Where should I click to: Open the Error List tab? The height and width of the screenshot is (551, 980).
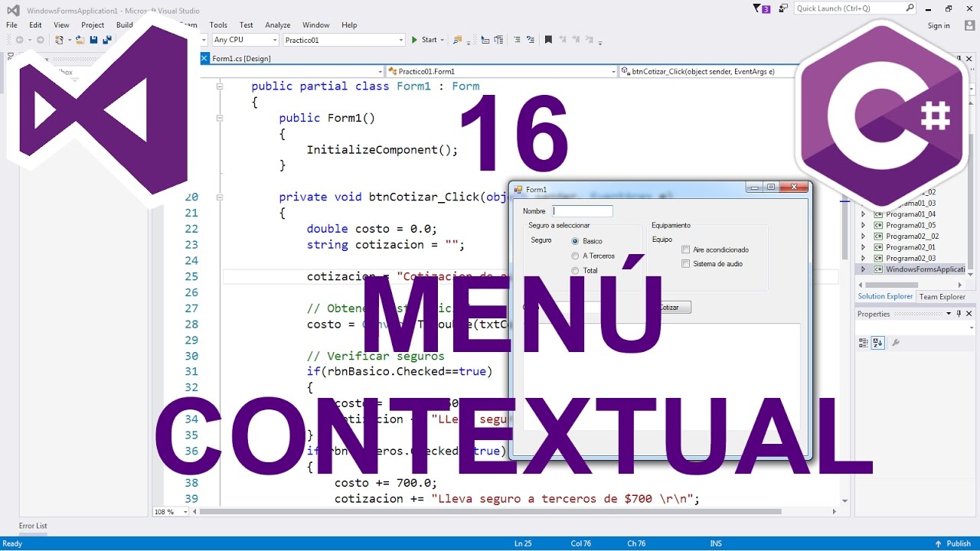click(x=33, y=527)
